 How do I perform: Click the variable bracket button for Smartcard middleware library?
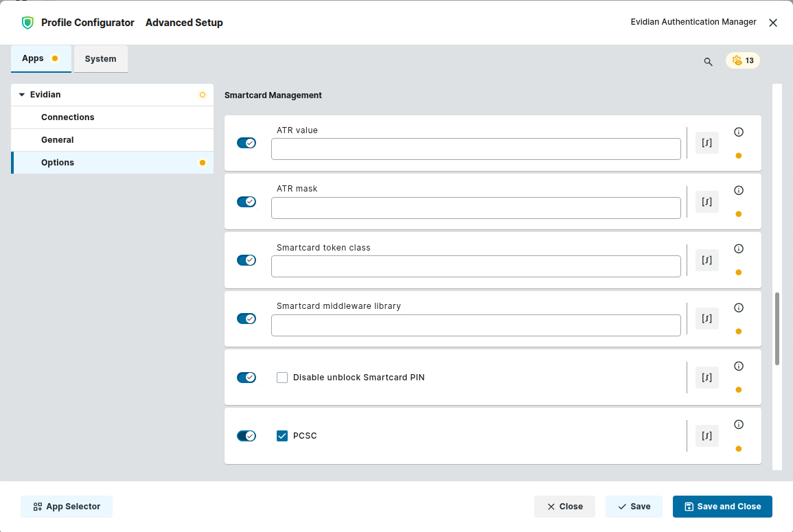pos(706,319)
